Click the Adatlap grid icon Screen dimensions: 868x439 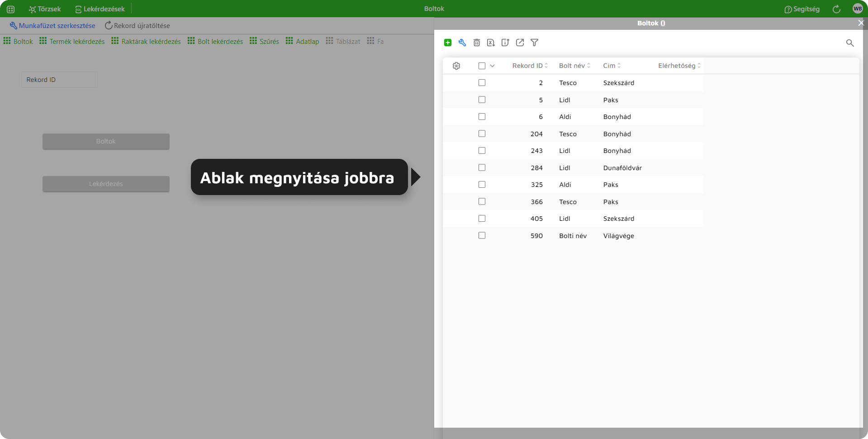click(x=289, y=41)
